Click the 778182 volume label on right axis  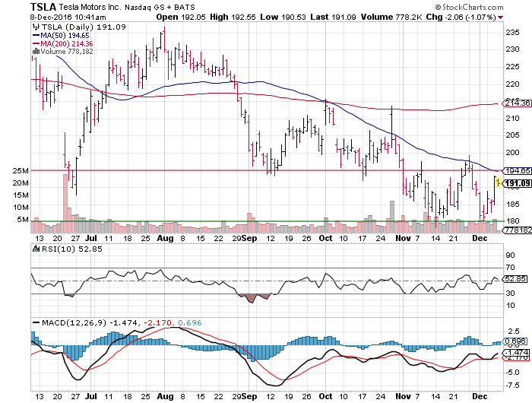(518, 230)
